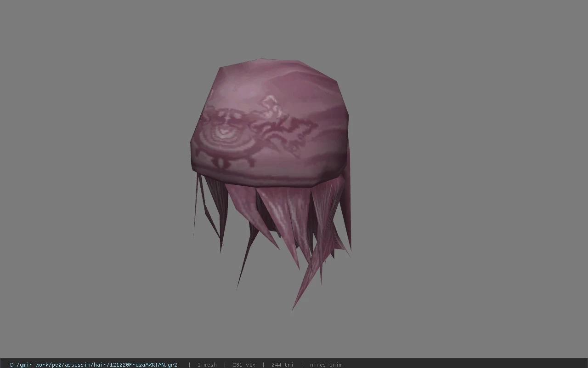Click the "281 vtx" vertex count

pyautogui.click(x=244, y=365)
